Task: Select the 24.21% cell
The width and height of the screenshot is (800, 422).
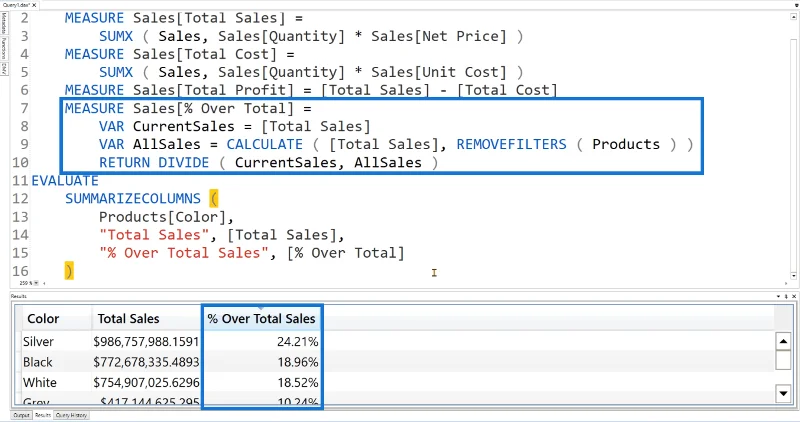Action: (x=262, y=341)
